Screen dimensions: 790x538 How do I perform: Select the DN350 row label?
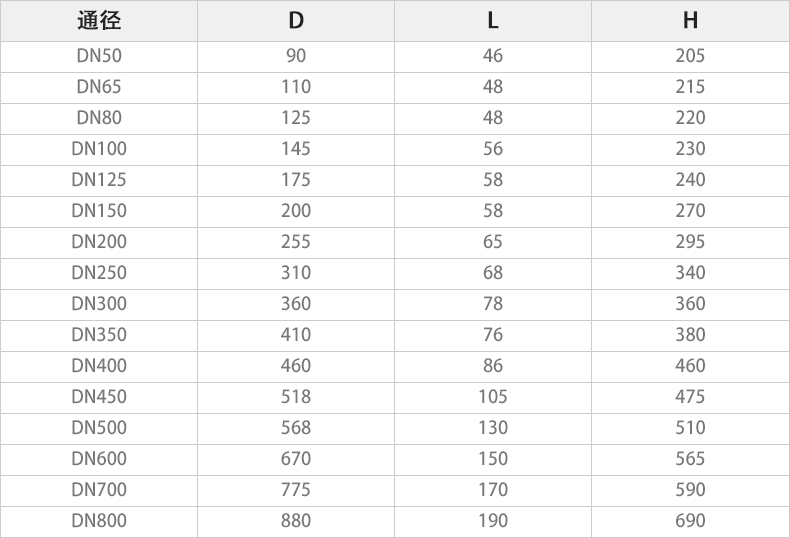click(x=99, y=335)
